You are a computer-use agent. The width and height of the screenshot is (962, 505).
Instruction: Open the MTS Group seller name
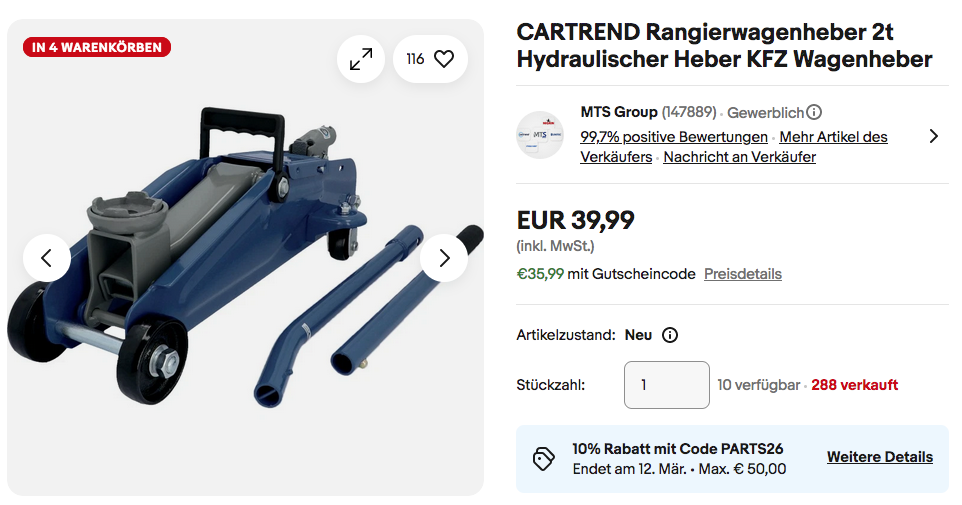tap(618, 112)
